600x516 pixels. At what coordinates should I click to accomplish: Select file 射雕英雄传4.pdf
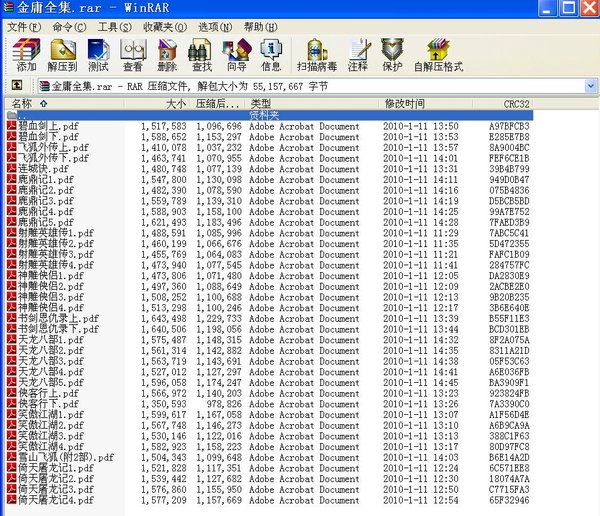(x=56, y=265)
